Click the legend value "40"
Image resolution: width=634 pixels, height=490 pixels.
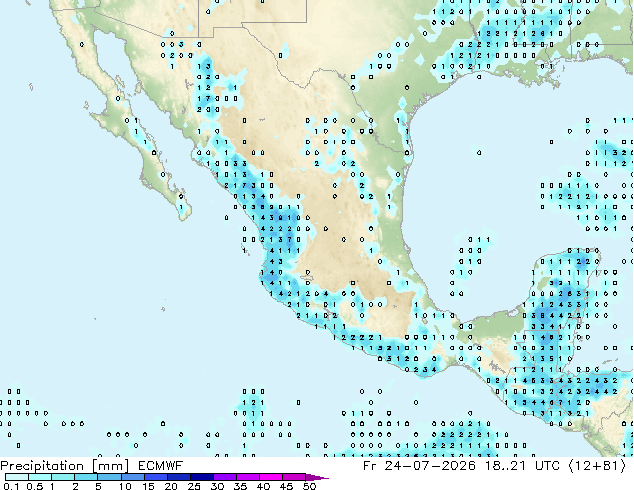(x=263, y=486)
